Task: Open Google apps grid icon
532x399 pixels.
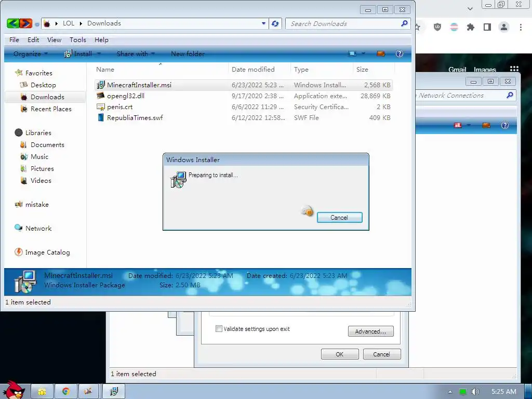Action: [514, 69]
